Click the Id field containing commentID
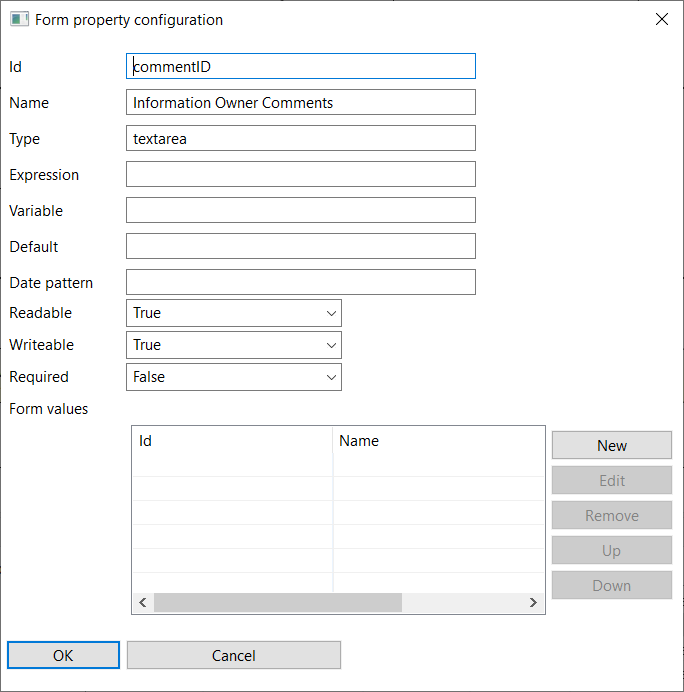Viewport: 684px width, 692px height. click(301, 66)
